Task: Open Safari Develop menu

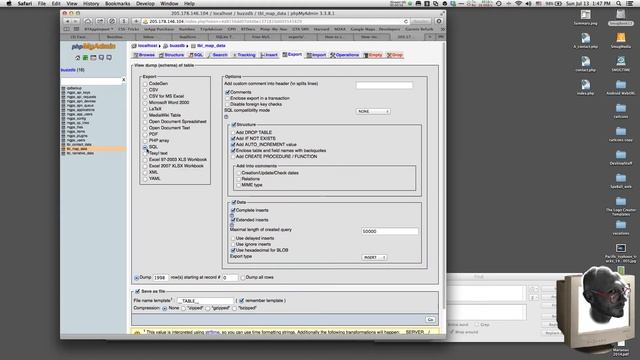Action: (x=145, y=3)
